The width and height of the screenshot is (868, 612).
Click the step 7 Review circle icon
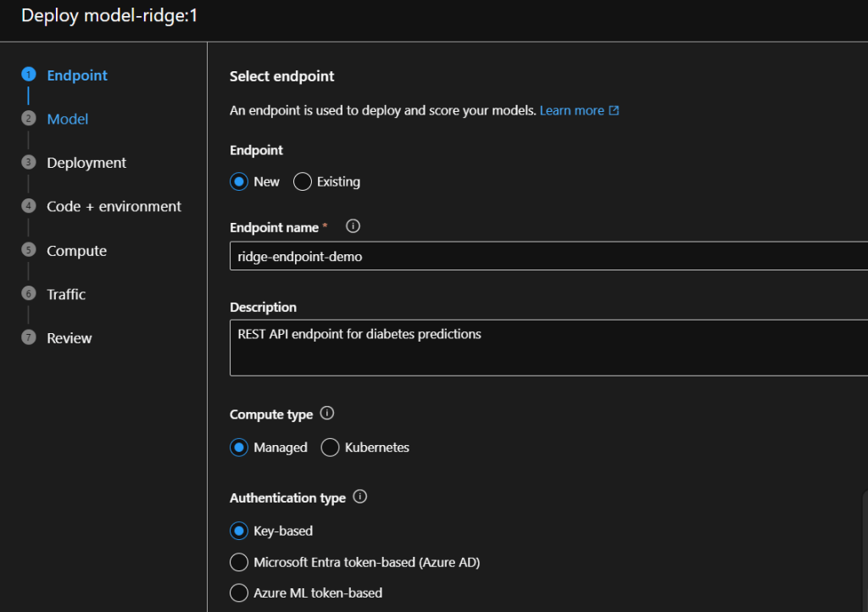pyautogui.click(x=28, y=337)
